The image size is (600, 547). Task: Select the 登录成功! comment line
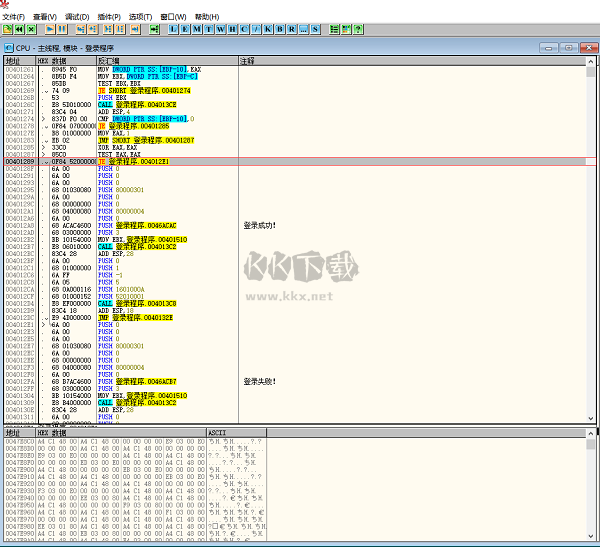(x=258, y=225)
